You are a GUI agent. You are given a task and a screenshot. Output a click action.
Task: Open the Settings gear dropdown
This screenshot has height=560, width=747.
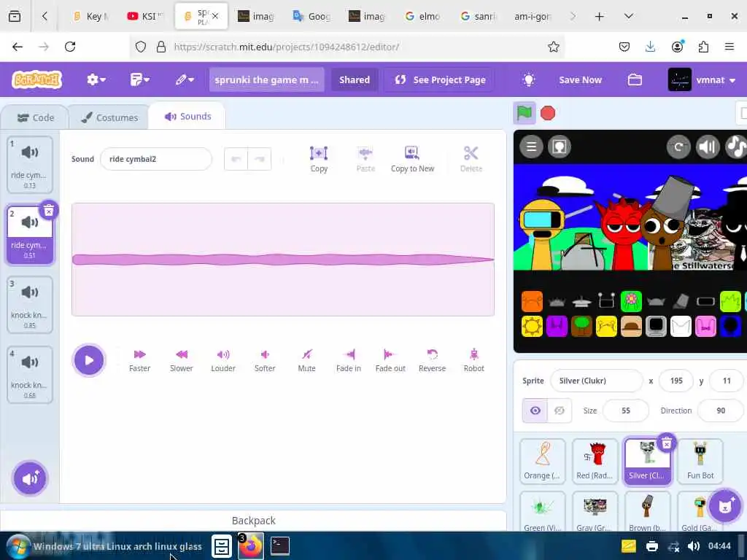click(96, 79)
